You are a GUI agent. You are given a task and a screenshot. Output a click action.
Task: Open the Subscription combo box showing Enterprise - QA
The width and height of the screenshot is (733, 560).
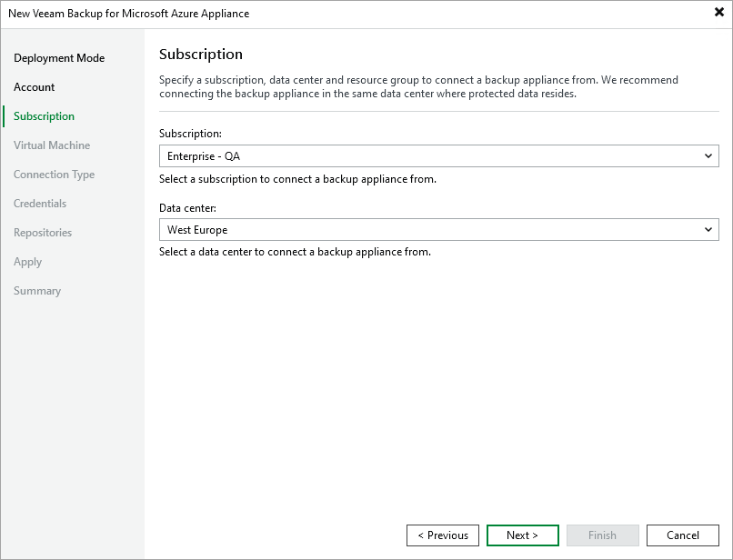point(439,156)
